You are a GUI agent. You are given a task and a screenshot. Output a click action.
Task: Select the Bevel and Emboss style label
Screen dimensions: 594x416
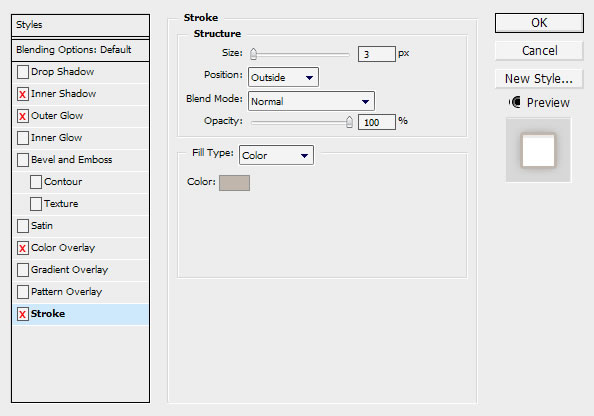72,160
